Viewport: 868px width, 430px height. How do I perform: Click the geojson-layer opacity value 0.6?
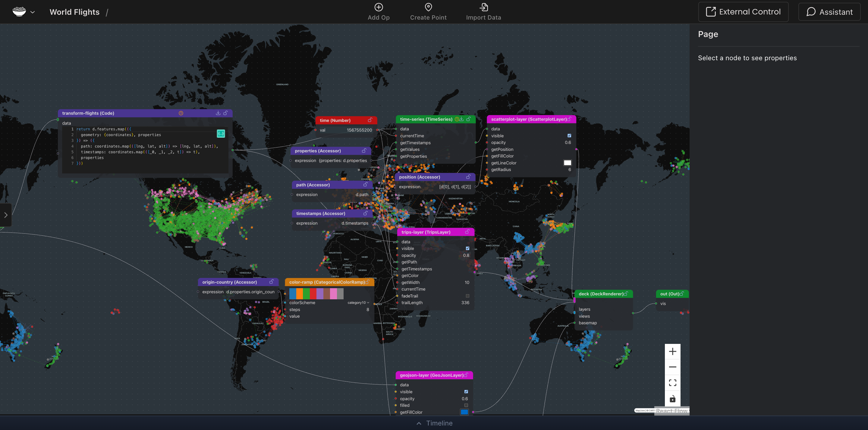465,399
